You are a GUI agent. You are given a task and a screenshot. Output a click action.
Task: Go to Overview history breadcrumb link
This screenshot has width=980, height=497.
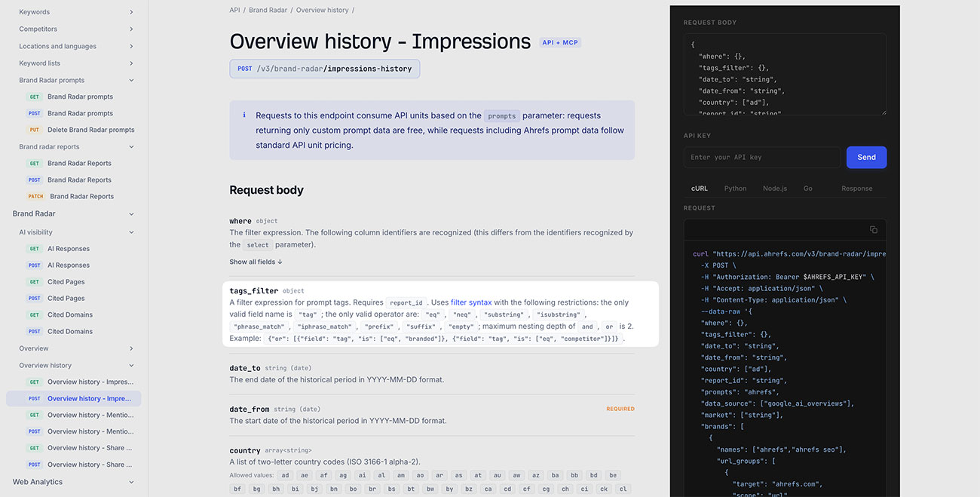click(323, 10)
